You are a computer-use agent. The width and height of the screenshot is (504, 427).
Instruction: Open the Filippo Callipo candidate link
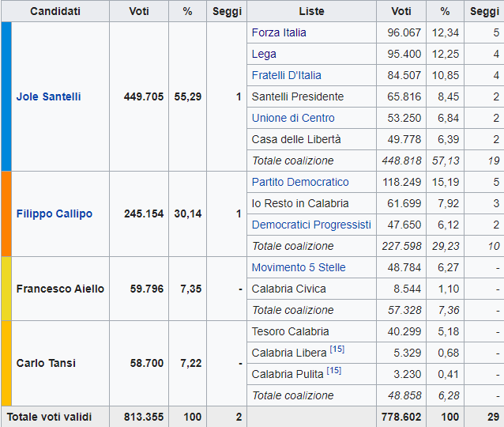click(x=54, y=213)
